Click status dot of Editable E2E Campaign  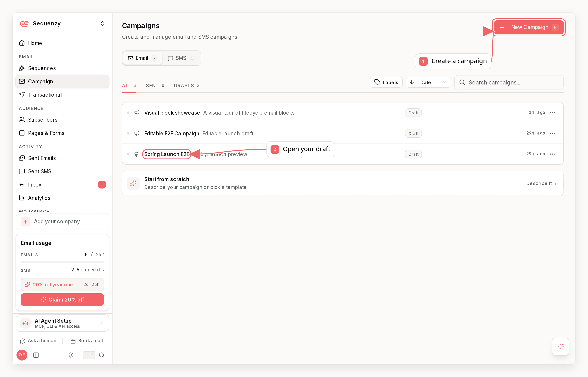coord(128,133)
